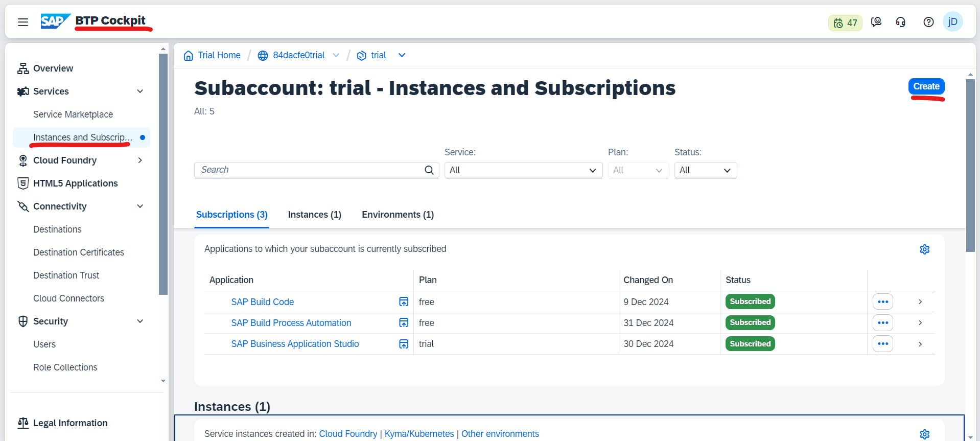Viewport: 980px width, 441px height.
Task: Click the subaccount cube icon beside trial
Action: (361, 55)
